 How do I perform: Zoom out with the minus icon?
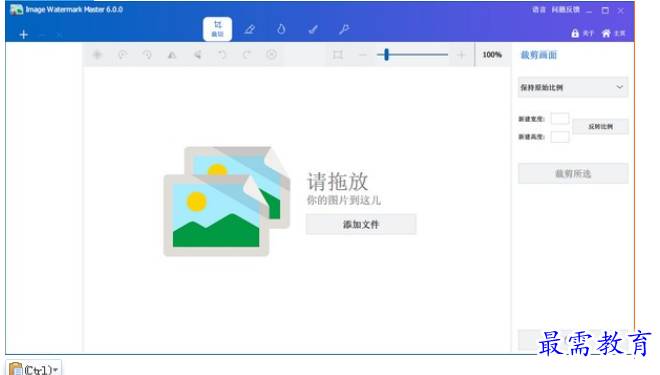(x=363, y=55)
